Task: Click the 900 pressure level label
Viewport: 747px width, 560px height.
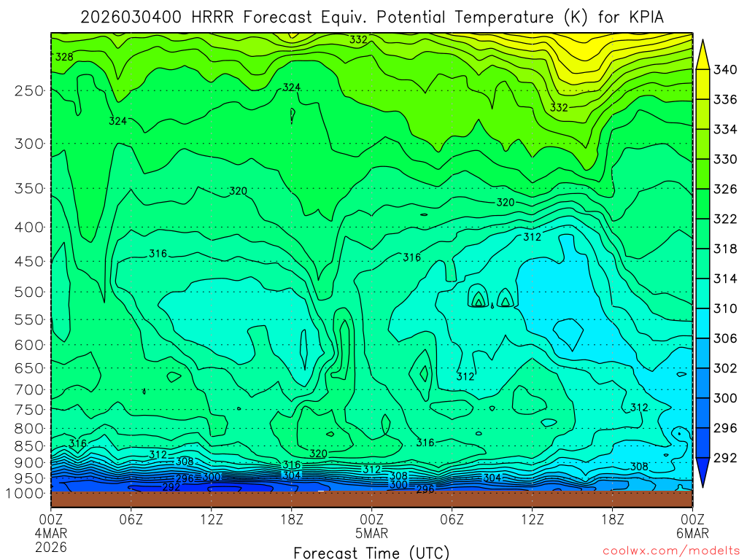Action: [x=29, y=463]
